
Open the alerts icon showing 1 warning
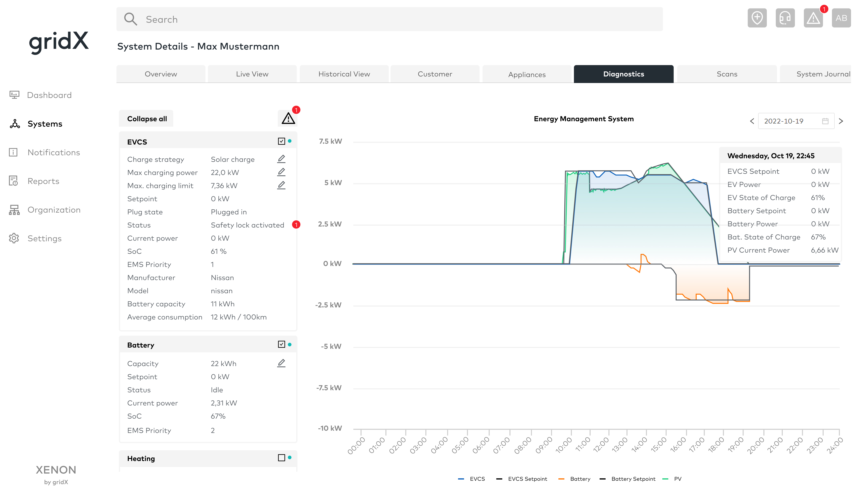tap(813, 18)
